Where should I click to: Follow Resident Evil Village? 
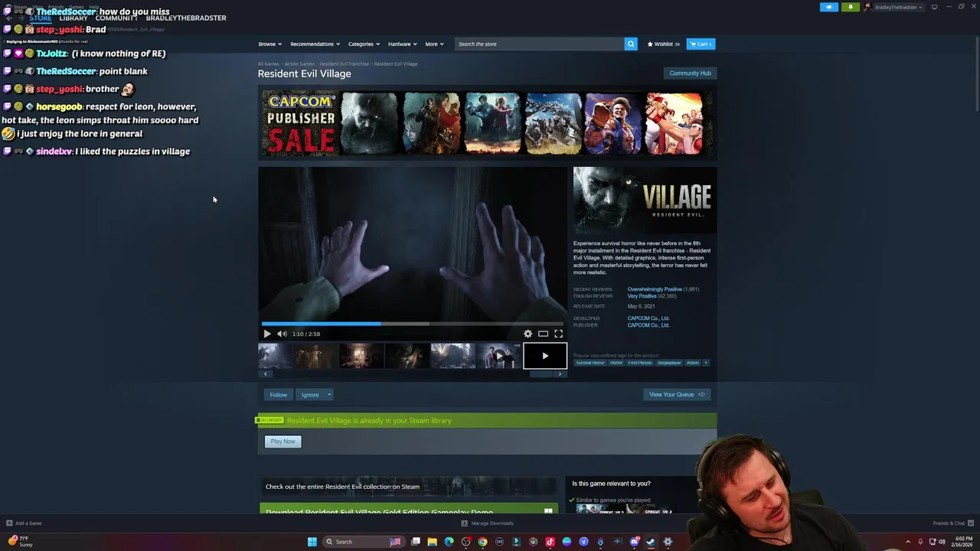tap(278, 395)
